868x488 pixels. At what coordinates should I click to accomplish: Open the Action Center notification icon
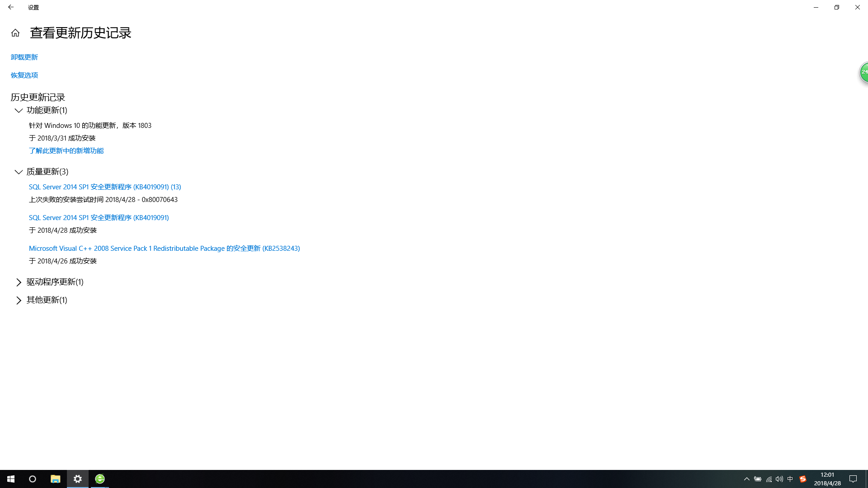pos(853,479)
